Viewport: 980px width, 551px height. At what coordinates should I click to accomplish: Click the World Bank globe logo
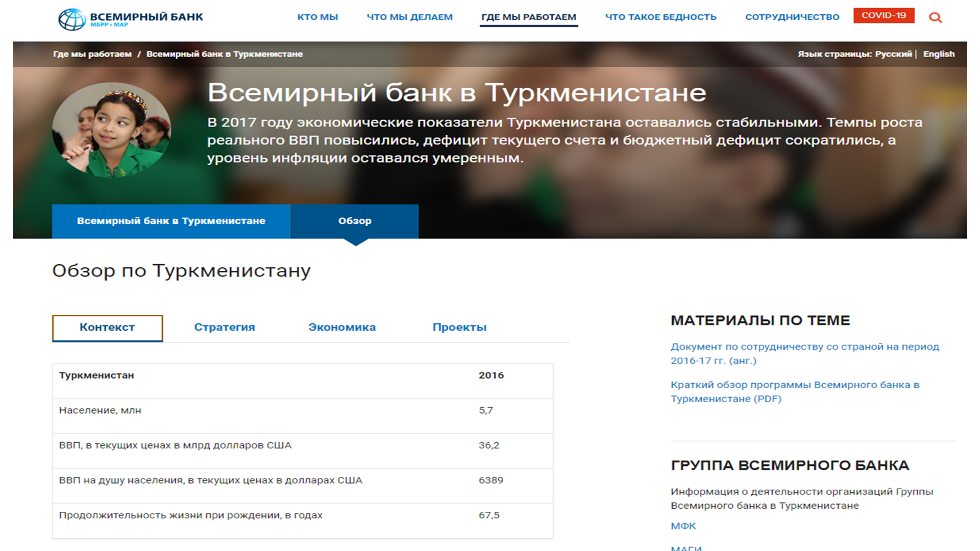coord(72,19)
